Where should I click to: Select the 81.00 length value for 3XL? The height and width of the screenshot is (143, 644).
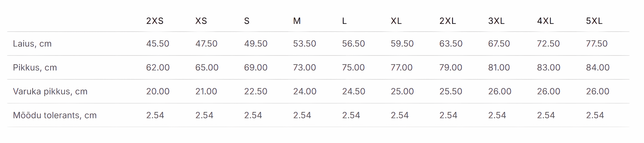(499, 68)
